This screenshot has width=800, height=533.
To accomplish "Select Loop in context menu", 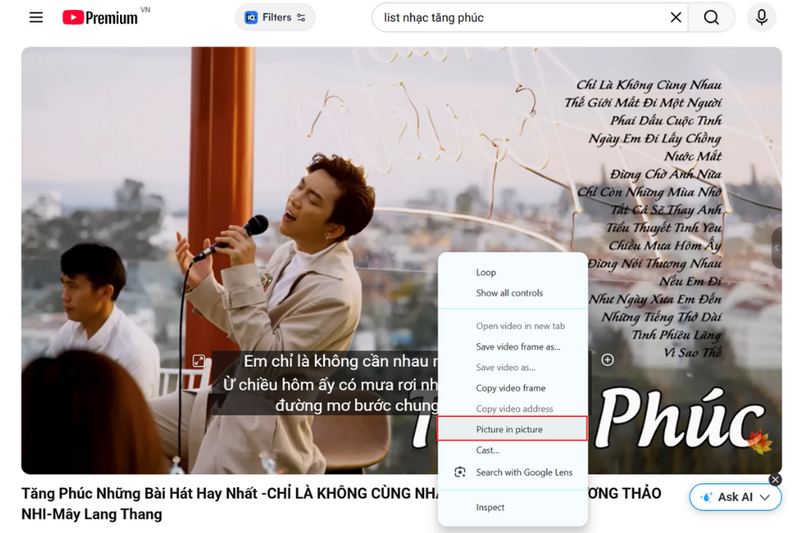I will [x=512, y=272].
